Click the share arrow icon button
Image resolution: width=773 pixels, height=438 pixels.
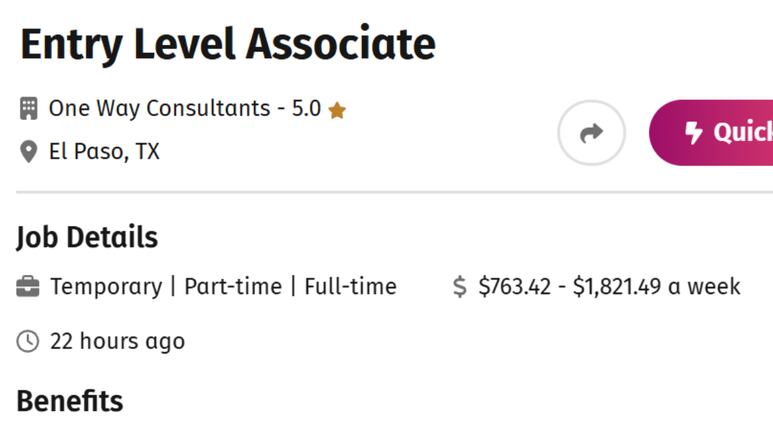591,133
